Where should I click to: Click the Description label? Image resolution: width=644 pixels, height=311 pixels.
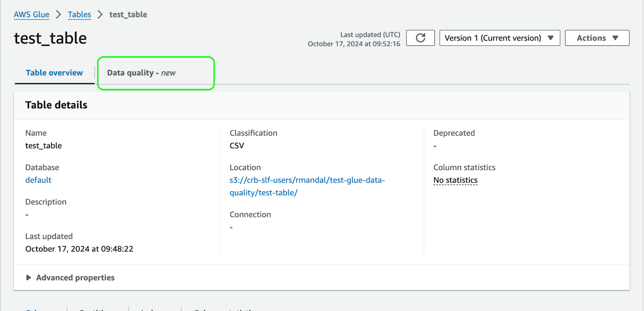pos(46,202)
